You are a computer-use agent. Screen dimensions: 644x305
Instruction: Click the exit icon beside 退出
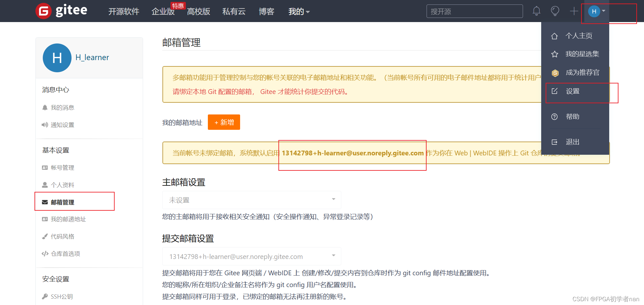coord(555,142)
